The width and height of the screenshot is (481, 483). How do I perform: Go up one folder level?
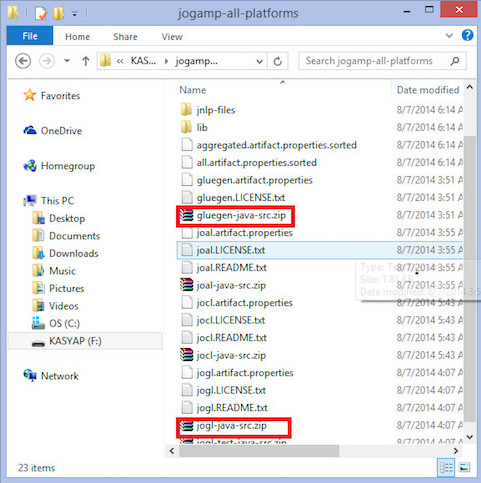pyautogui.click(x=86, y=61)
